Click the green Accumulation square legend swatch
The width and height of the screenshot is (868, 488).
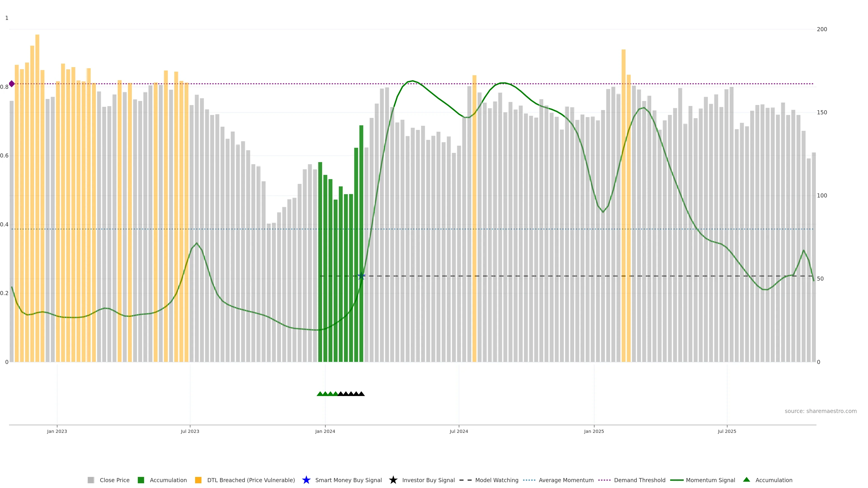(141, 480)
